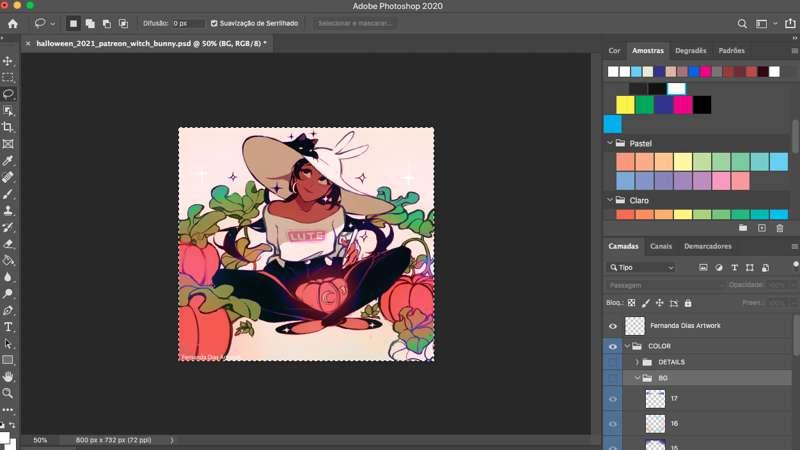Select the Type tool
800x450 pixels.
(8, 327)
